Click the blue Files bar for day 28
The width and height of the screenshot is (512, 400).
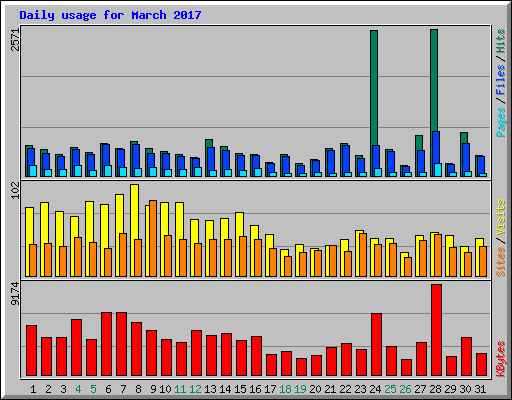pos(436,147)
